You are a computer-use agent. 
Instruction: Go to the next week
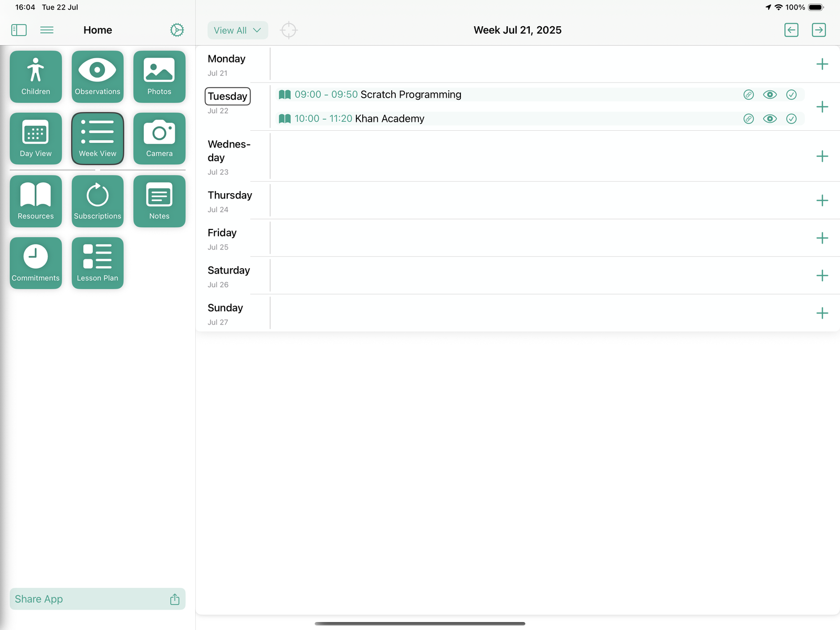pos(818,30)
